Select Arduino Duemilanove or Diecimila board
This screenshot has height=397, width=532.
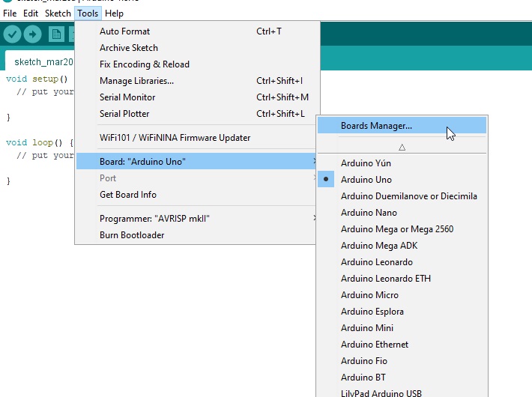[x=402, y=196]
